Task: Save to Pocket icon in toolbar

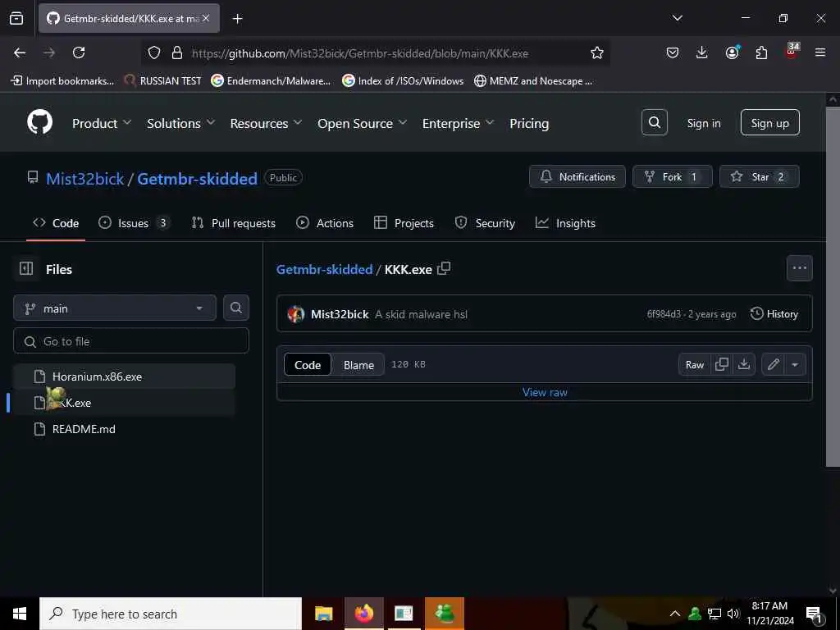Action: [673, 52]
